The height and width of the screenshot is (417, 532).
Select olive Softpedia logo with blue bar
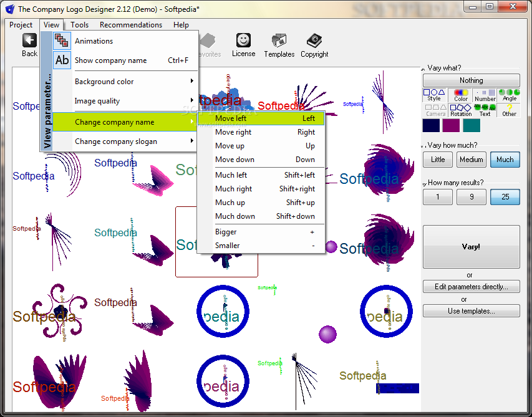[x=379, y=378]
